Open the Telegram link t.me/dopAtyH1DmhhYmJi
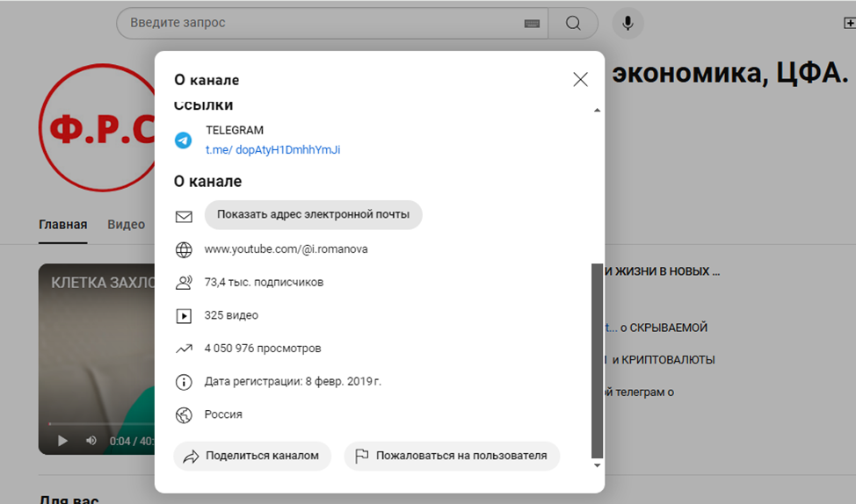The width and height of the screenshot is (856, 504). click(272, 149)
